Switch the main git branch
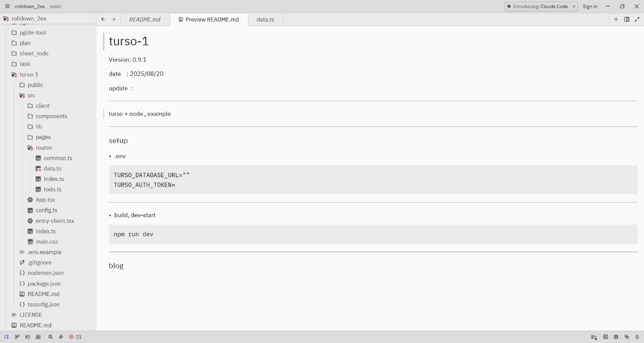 click(55, 6)
